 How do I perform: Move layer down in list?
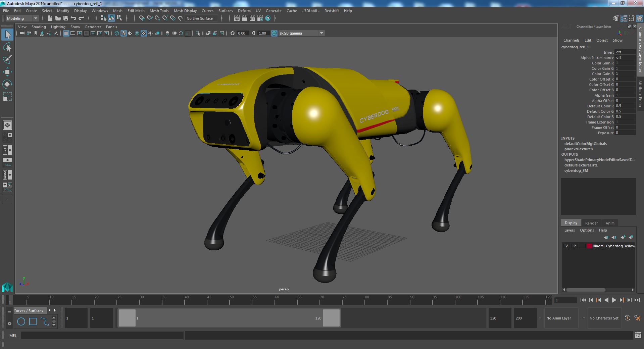(614, 237)
